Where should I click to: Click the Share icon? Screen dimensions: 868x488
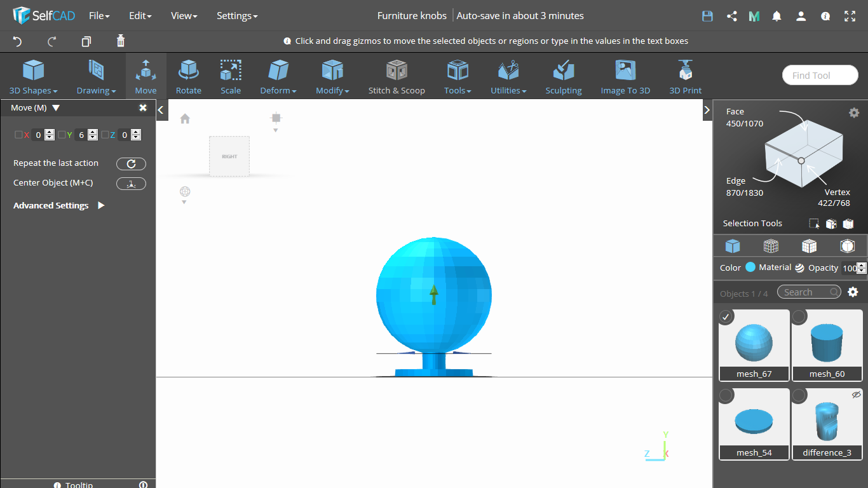click(732, 17)
